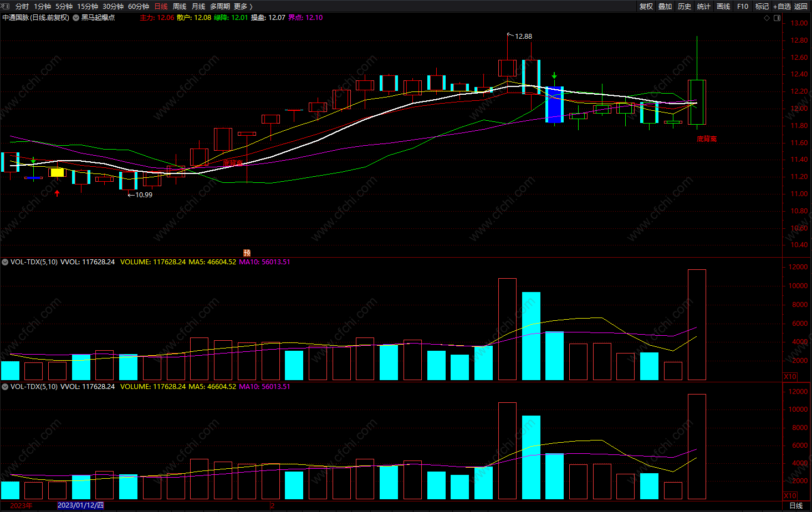Open the indicator dropdown of the upper VOL-TDX panel
812x512 pixels.
[x=5, y=262]
